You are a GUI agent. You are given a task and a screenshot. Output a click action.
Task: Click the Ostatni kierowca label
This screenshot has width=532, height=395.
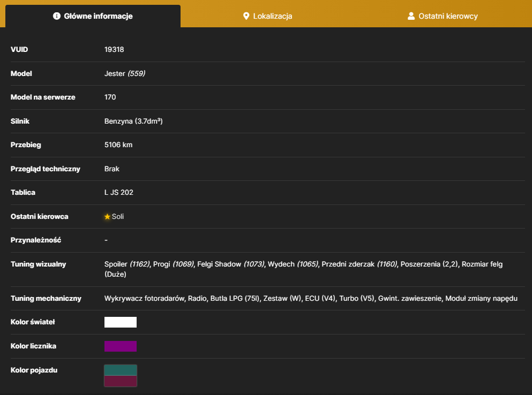(39, 216)
